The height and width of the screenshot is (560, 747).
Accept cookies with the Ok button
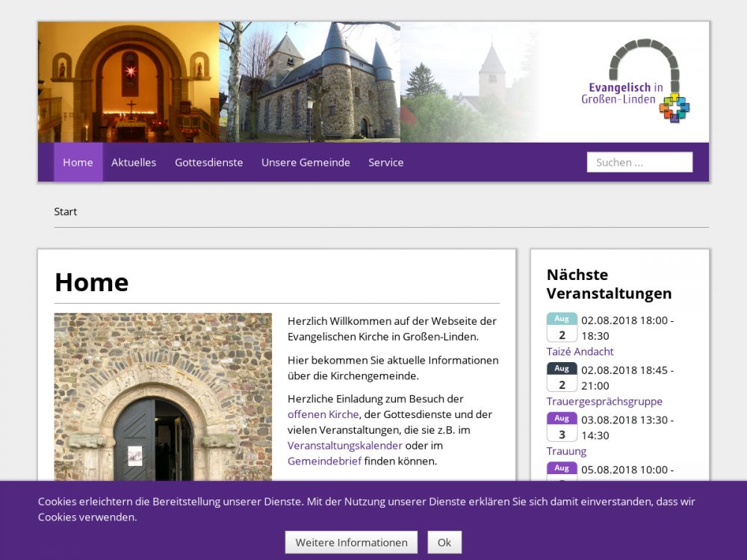tap(444, 542)
